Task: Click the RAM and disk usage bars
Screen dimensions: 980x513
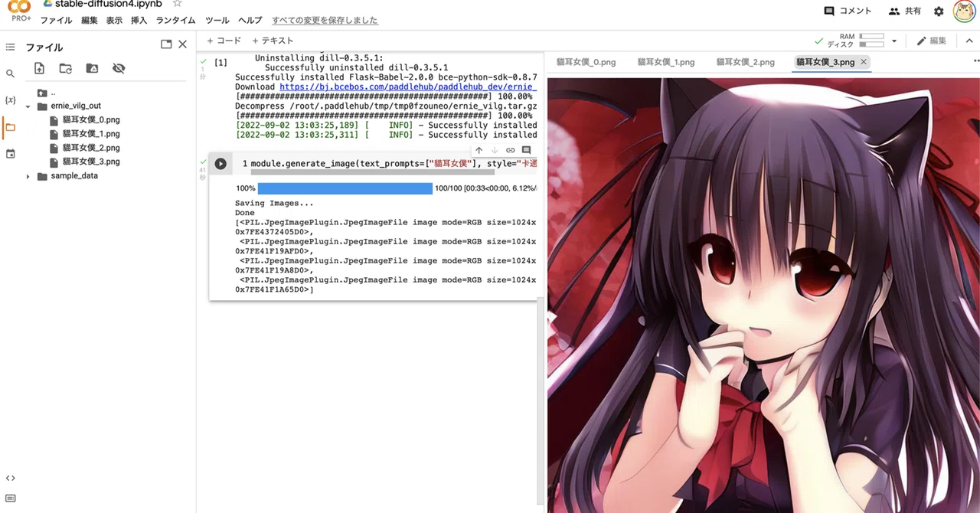Action: (871, 41)
